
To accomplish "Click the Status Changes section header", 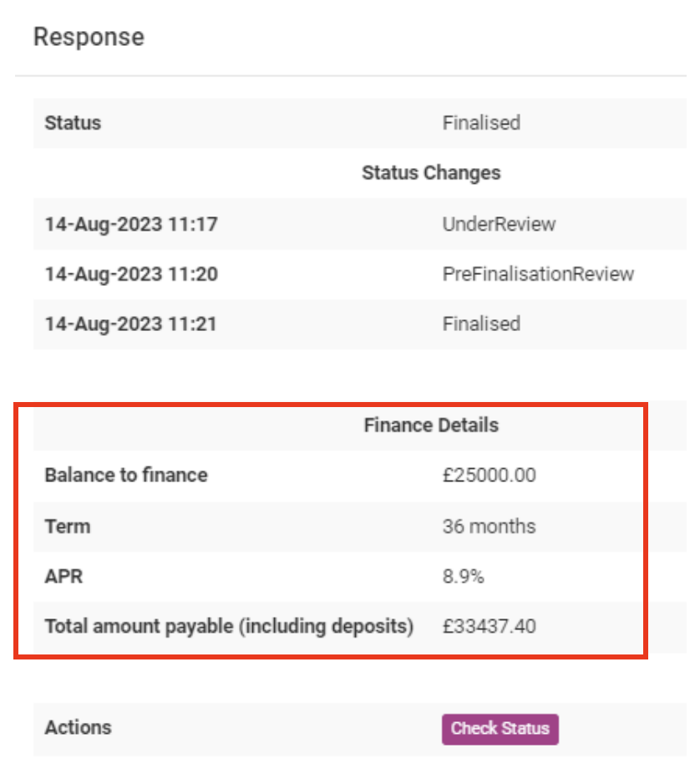I will [x=431, y=173].
